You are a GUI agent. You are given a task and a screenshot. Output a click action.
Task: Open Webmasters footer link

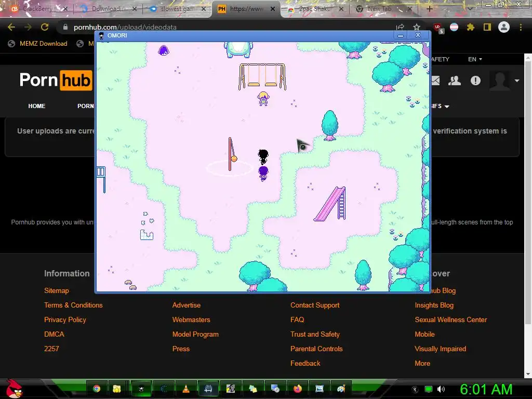pyautogui.click(x=191, y=320)
